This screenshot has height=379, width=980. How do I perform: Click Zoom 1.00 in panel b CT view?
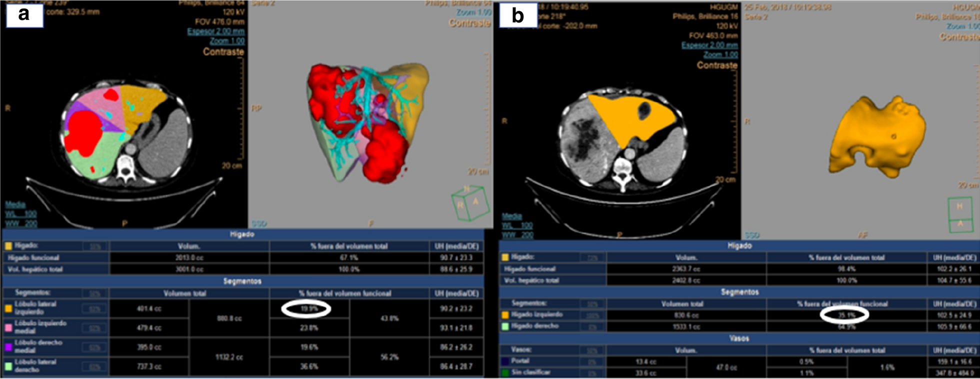[720, 54]
